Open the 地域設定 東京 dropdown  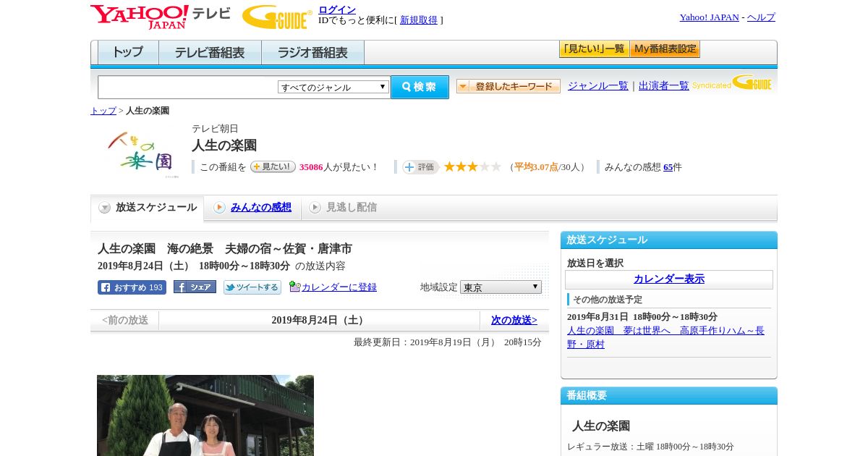(501, 287)
